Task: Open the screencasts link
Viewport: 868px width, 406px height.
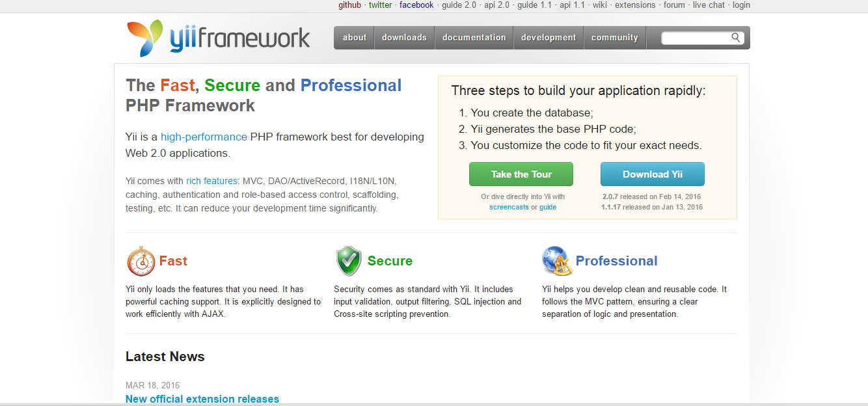Action: (509, 207)
